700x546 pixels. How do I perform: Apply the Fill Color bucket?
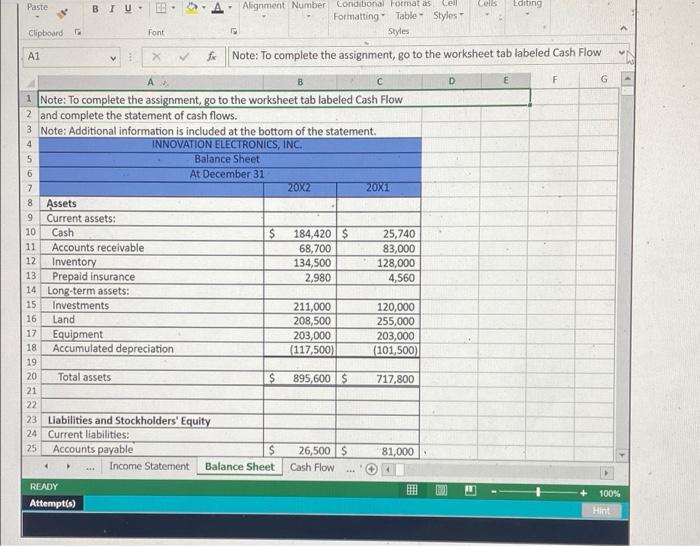(192, 8)
